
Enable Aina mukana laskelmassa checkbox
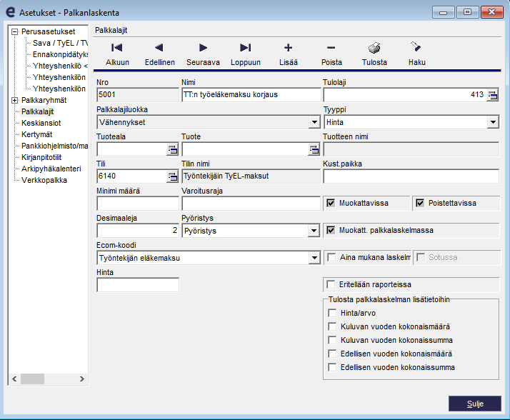(331, 257)
